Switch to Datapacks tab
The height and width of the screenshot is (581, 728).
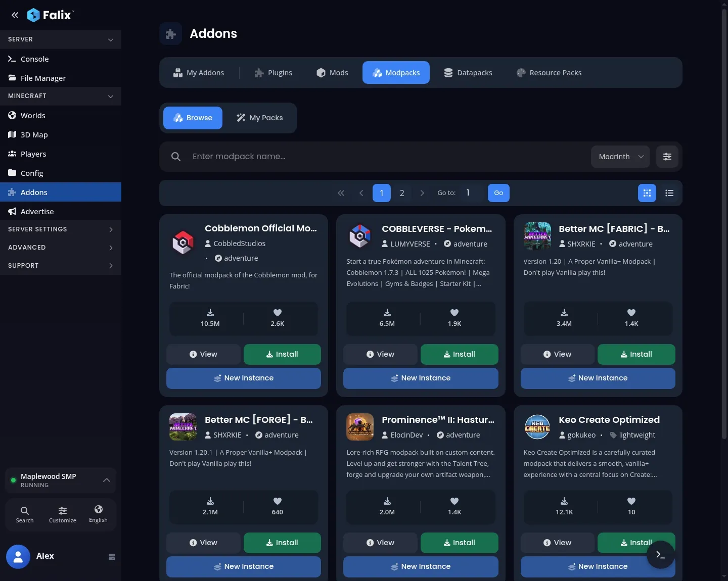[468, 73]
